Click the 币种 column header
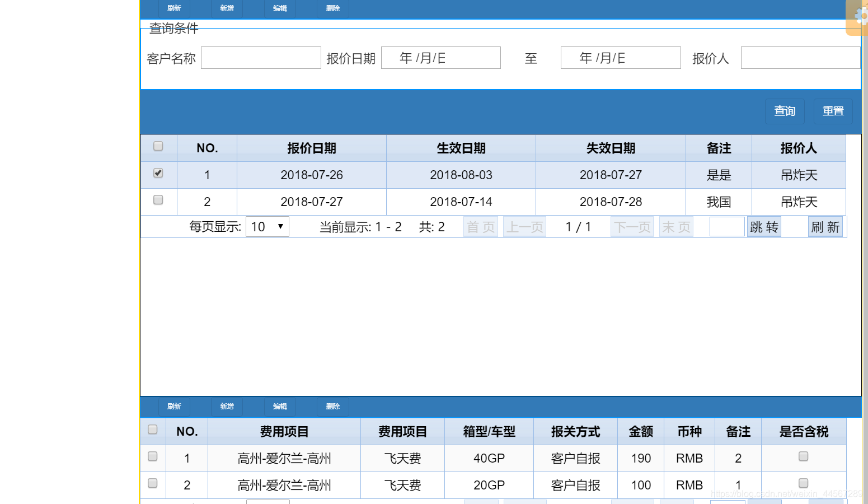 pos(689,432)
